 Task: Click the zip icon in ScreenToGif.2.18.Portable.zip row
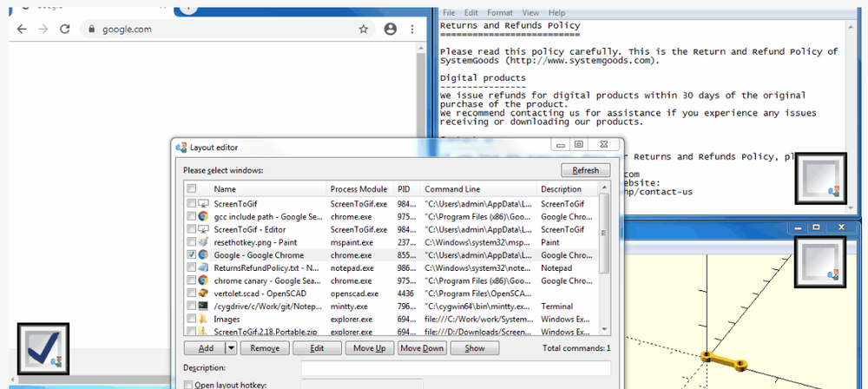point(203,332)
